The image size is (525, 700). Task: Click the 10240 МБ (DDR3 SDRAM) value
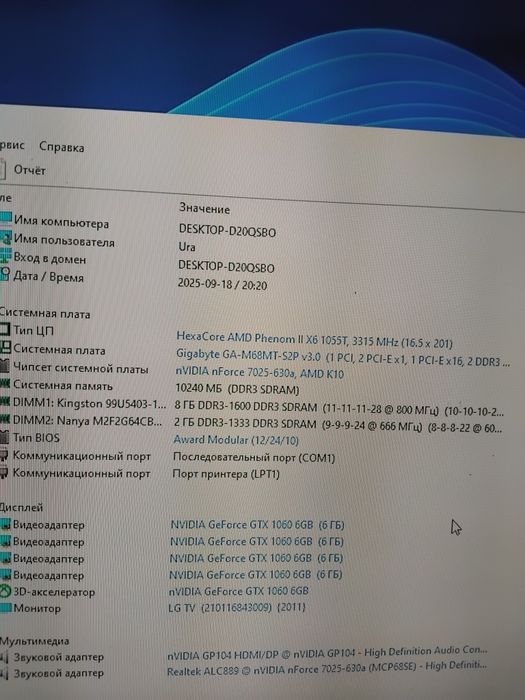click(237, 389)
